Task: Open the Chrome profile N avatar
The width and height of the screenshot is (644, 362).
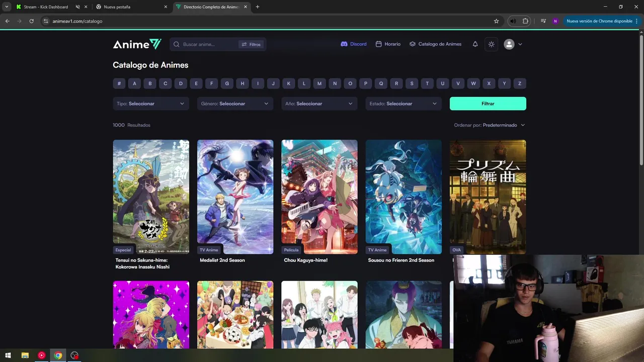Action: 555,21
